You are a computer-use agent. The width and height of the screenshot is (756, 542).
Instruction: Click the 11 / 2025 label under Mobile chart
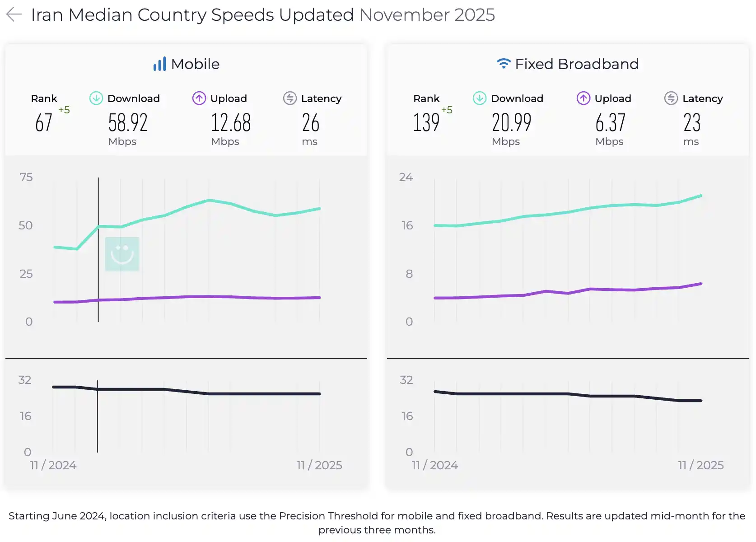(x=319, y=465)
